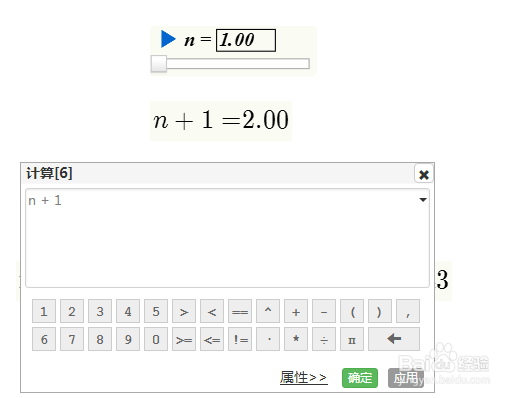Click in the n + 1 expression box
The width and height of the screenshot is (520, 398).
(x=227, y=238)
